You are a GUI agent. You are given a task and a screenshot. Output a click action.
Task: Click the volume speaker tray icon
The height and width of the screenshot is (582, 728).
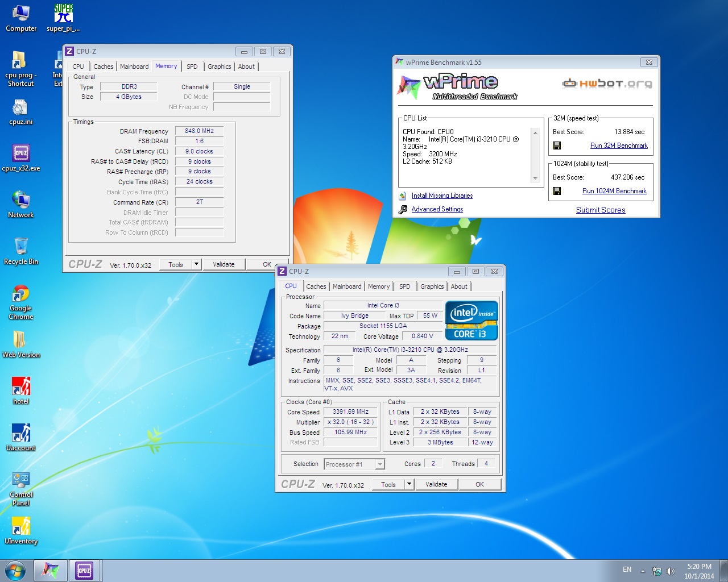671,571
